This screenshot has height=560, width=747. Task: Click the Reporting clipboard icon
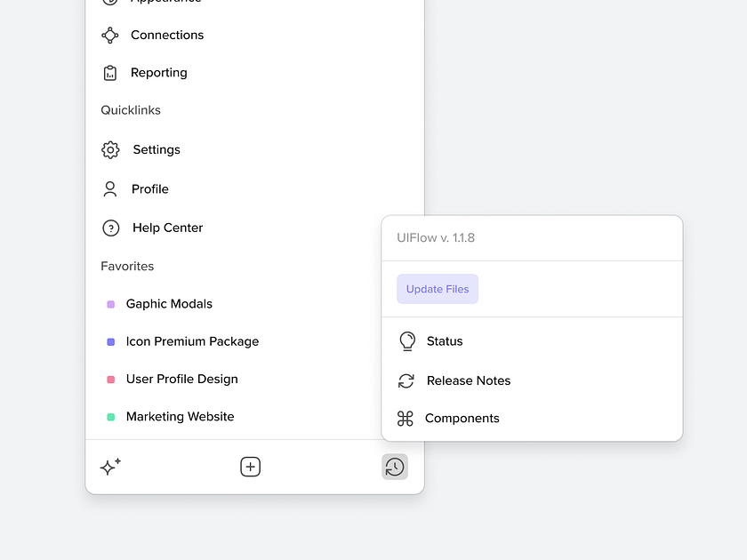point(110,72)
